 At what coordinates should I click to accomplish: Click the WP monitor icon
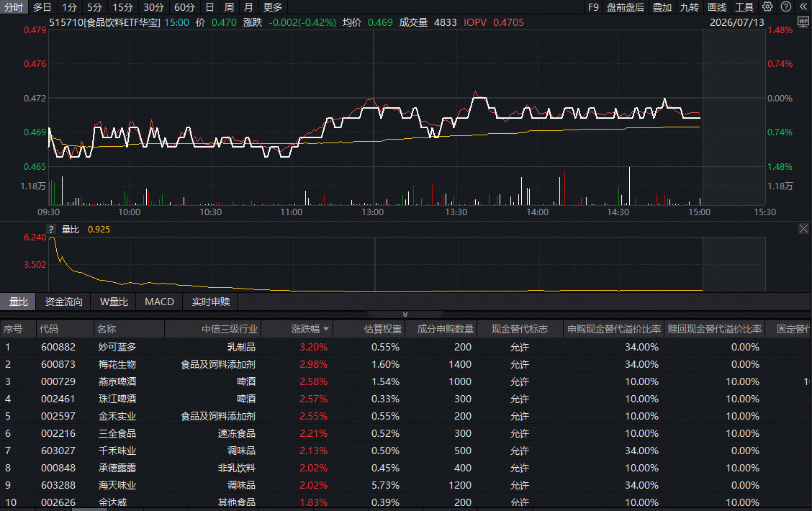803,22
